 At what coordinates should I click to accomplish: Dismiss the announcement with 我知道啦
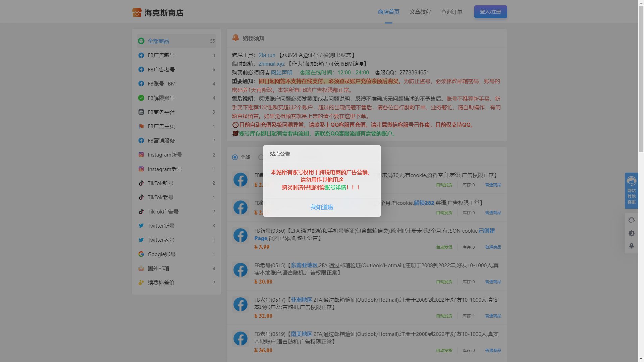322,207
